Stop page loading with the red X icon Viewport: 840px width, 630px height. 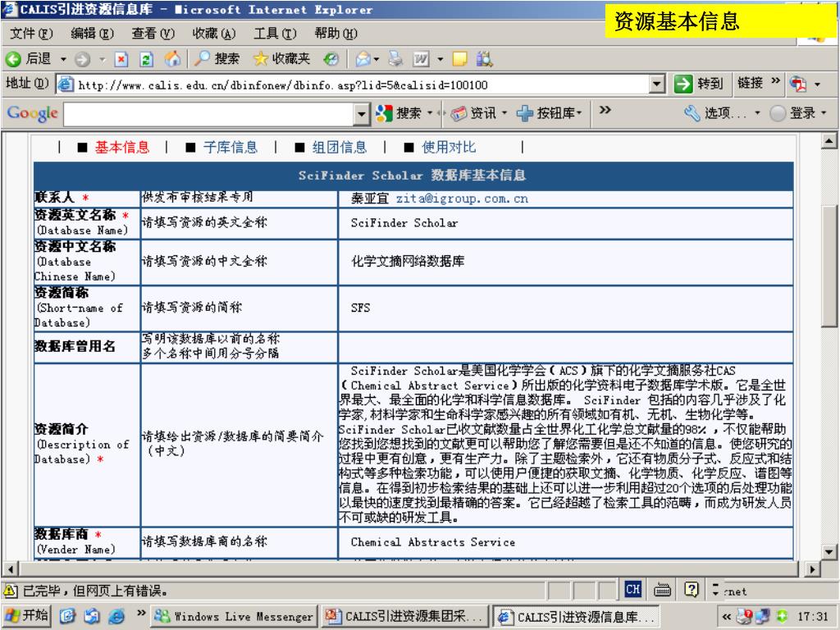point(121,59)
